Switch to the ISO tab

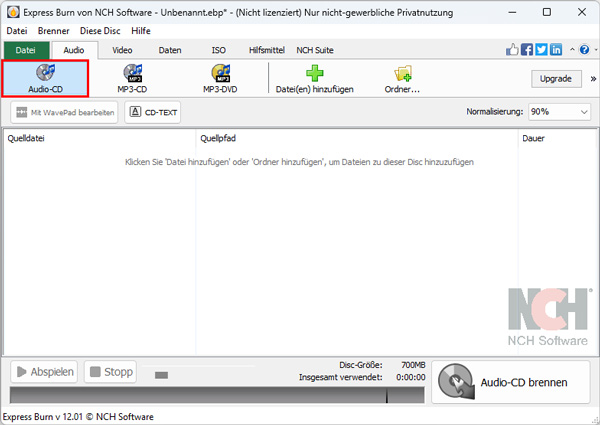coord(218,50)
